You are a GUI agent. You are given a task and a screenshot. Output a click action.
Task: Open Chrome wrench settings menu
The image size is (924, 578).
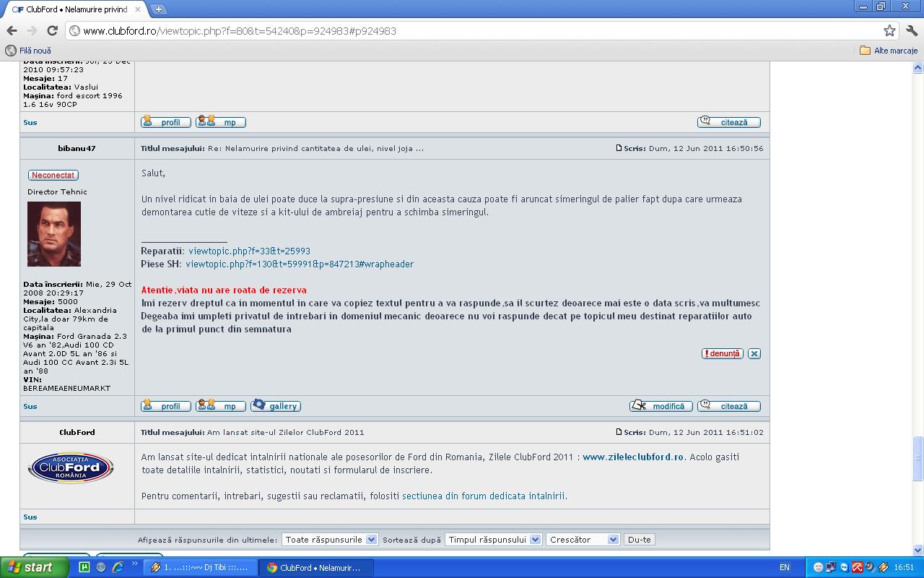pyautogui.click(x=911, y=30)
